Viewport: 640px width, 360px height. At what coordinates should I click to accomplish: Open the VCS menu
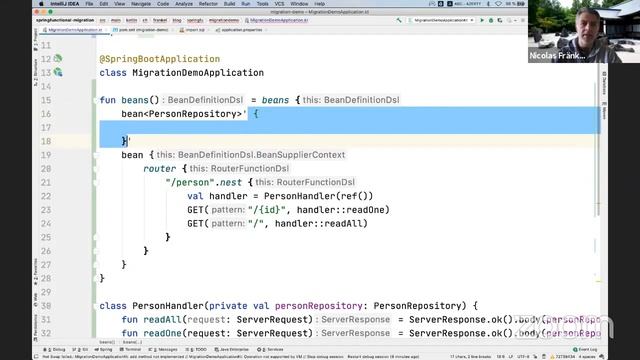[279, 4]
